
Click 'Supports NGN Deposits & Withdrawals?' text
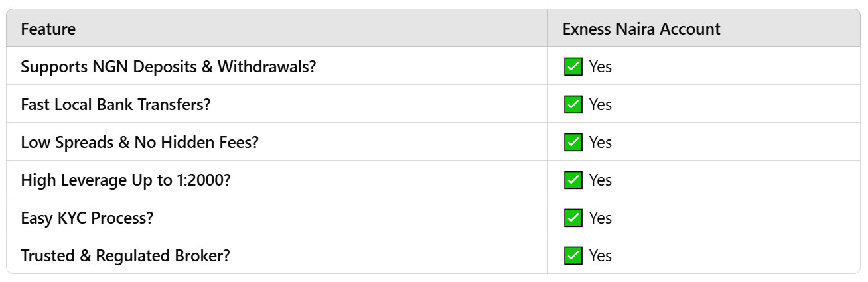pyautogui.click(x=169, y=66)
